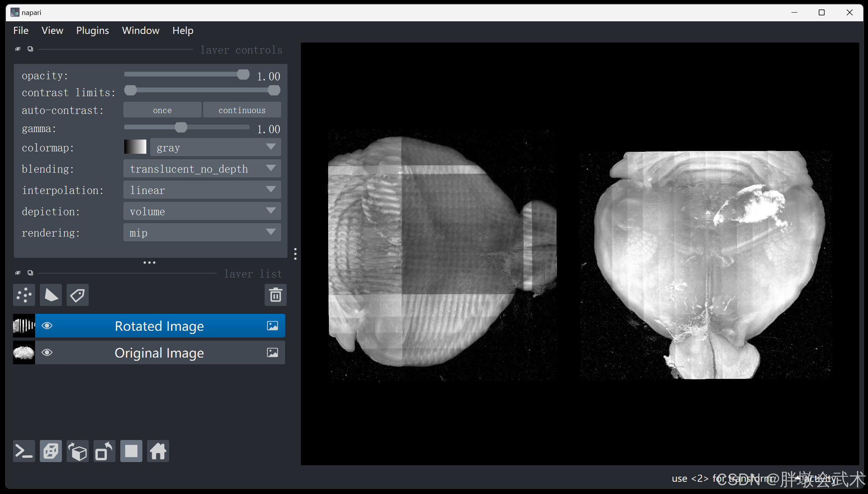868x494 pixels.
Task: Open the IPython console
Action: pyautogui.click(x=24, y=451)
